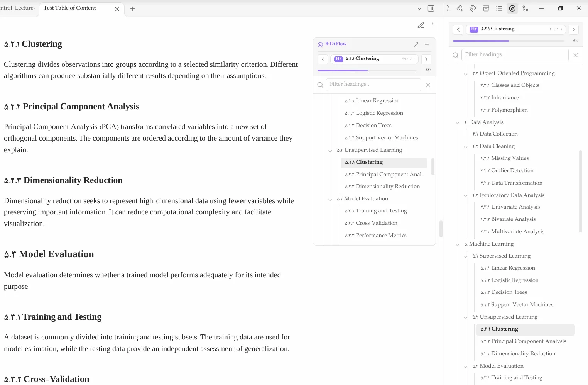
Task: Go to next heading in right sidebar
Action: [x=574, y=29]
